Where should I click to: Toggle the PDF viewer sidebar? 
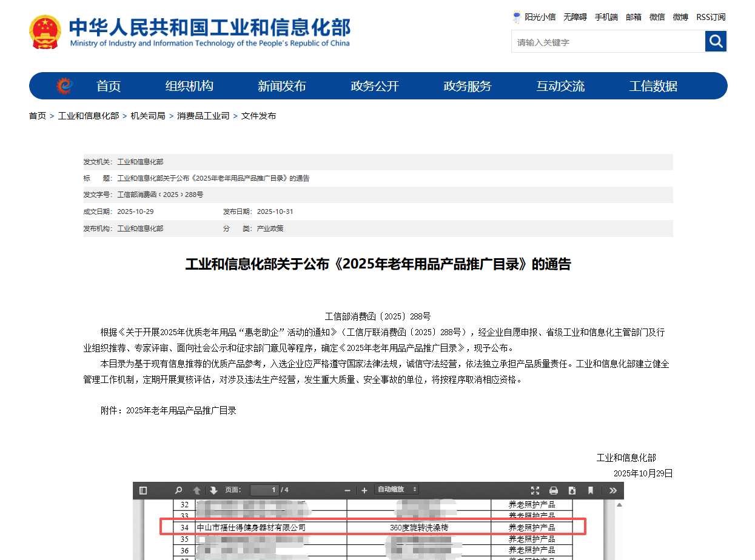pos(143,490)
